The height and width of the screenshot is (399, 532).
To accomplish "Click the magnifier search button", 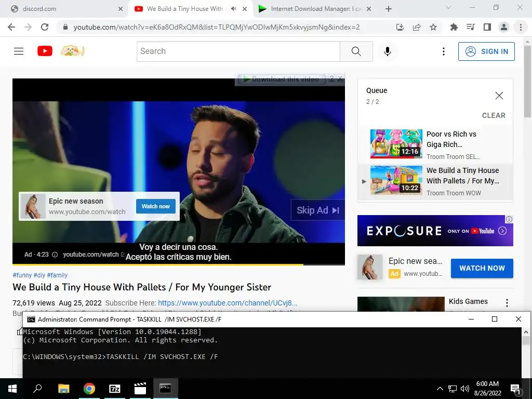I will tap(356, 51).
